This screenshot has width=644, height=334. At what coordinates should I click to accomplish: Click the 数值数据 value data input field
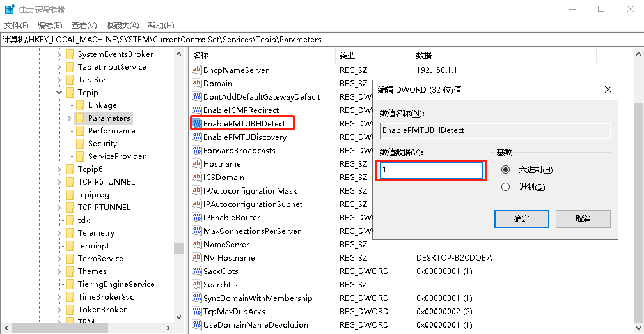pos(430,171)
